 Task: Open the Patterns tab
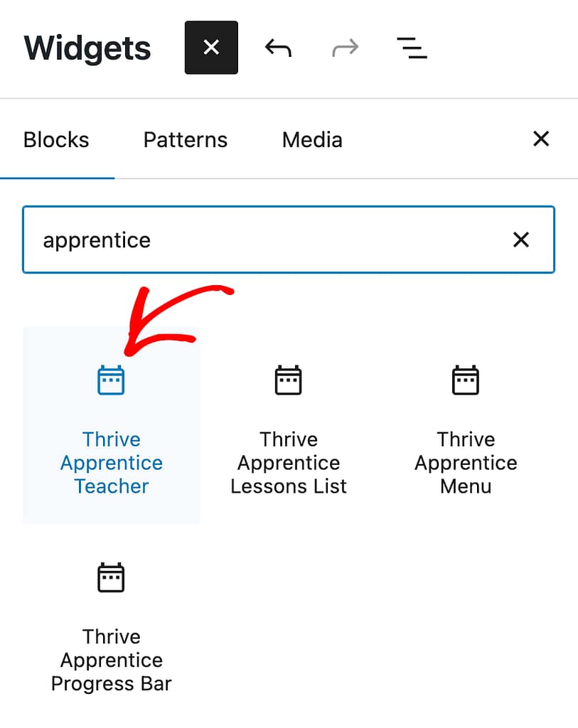(x=186, y=139)
